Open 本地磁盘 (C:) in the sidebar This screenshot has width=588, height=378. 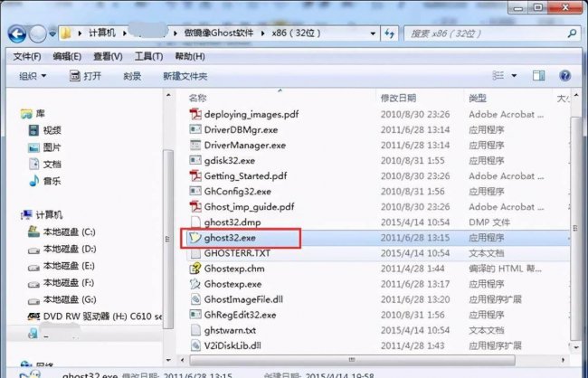(x=62, y=232)
